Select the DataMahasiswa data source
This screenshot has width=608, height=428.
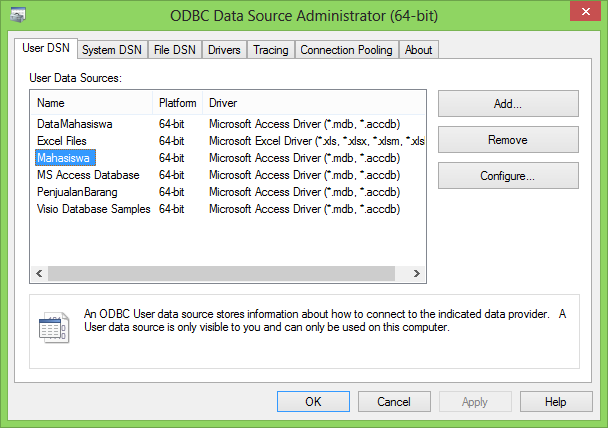75,124
